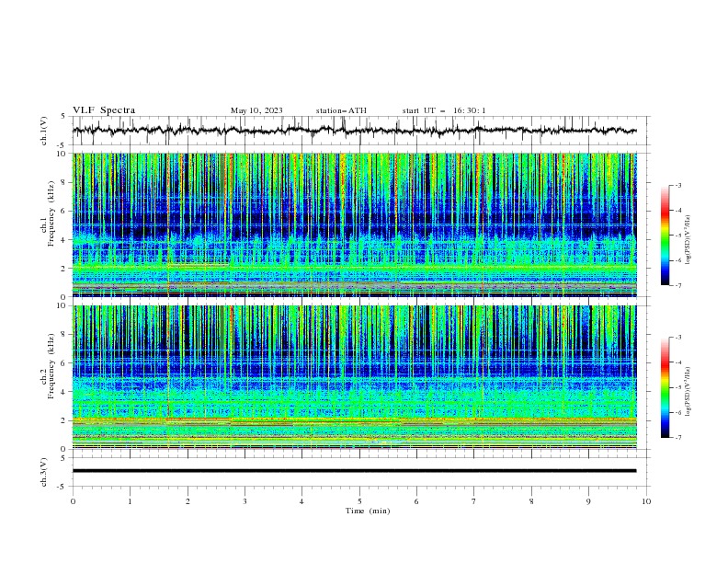Click the "5" tick on the Time axis
Screen dimensions: 728x563
pos(359,501)
